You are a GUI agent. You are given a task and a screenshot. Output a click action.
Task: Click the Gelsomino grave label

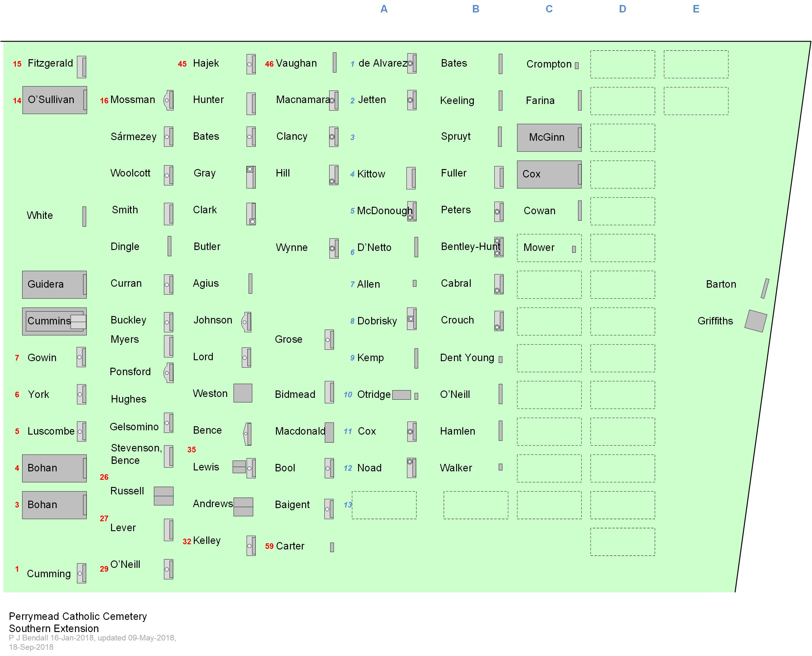pos(134,427)
